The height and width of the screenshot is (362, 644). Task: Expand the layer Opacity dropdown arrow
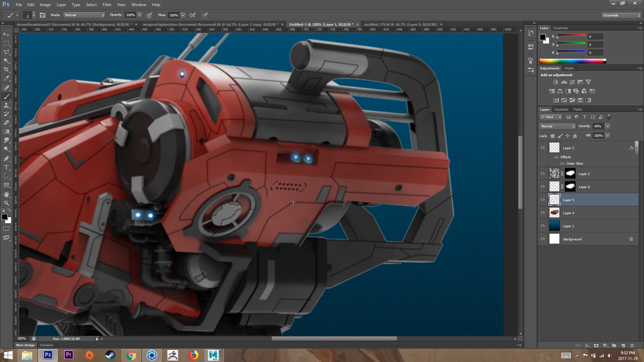(608, 126)
